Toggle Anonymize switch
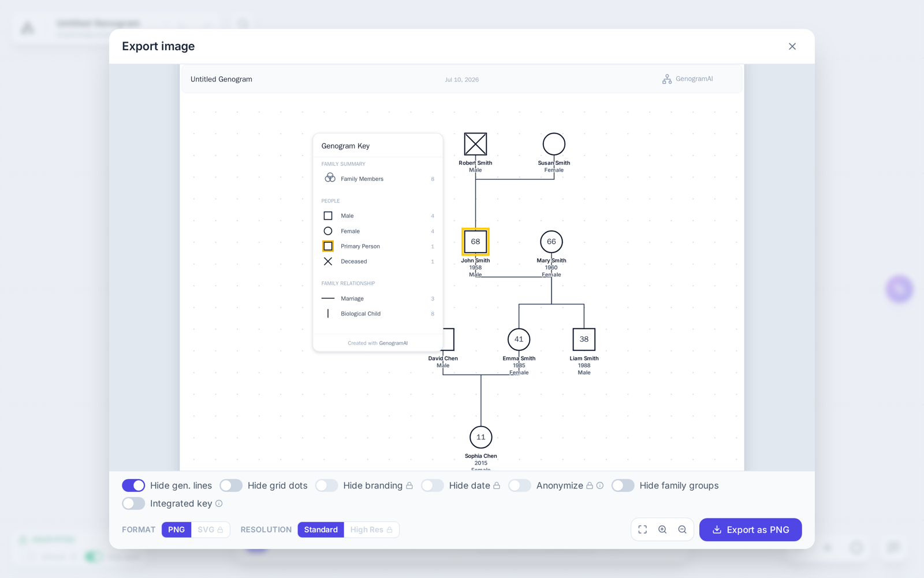 (520, 486)
